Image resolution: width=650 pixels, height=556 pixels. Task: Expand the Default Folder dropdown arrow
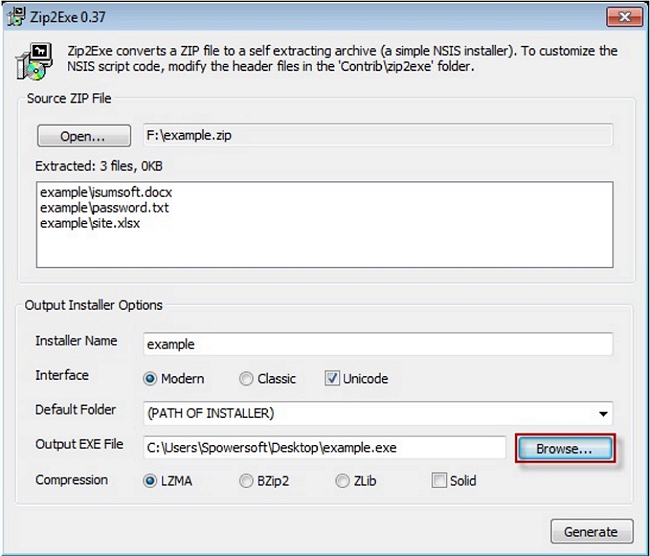[603, 414]
